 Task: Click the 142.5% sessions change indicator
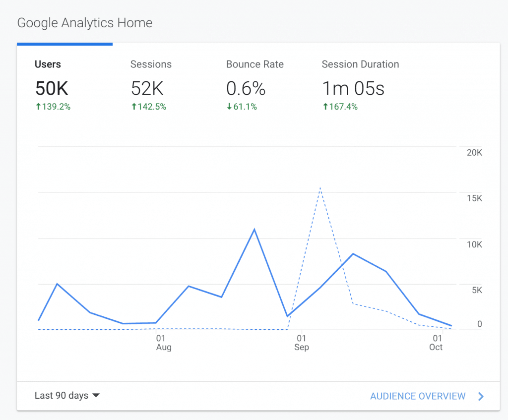tap(149, 107)
